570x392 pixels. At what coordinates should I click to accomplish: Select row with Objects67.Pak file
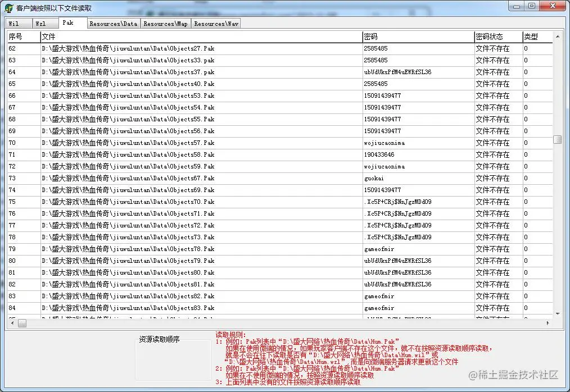280,179
